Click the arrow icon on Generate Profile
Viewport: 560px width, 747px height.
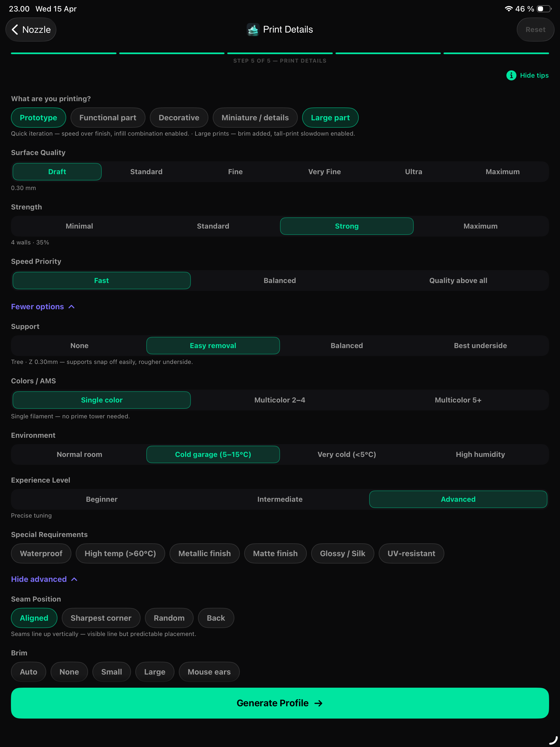(x=318, y=703)
